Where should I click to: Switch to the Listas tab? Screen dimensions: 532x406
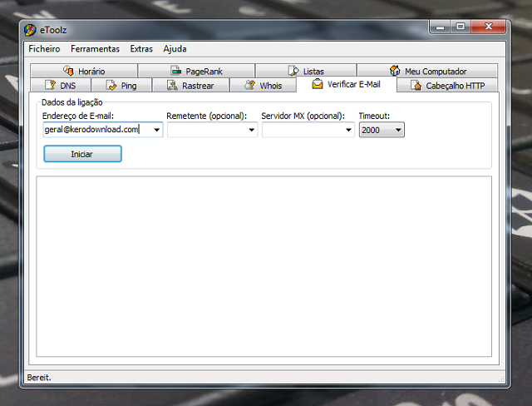pos(306,71)
